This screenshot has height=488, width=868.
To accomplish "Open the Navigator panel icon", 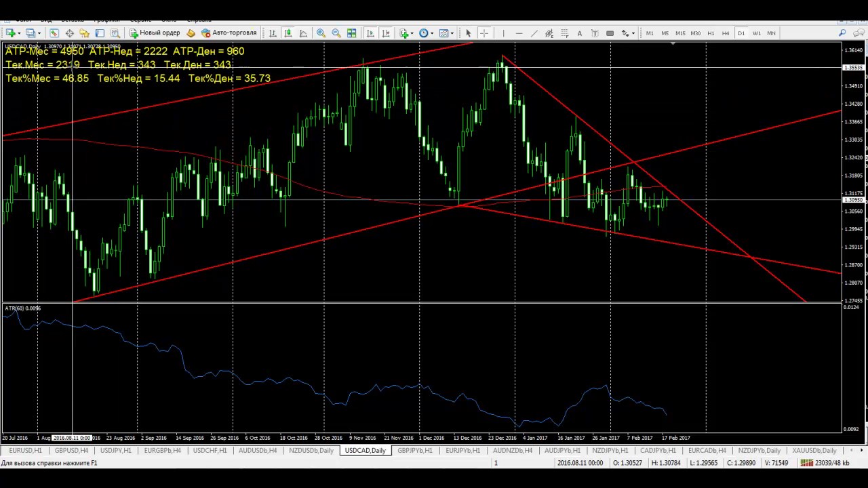I will click(x=84, y=33).
